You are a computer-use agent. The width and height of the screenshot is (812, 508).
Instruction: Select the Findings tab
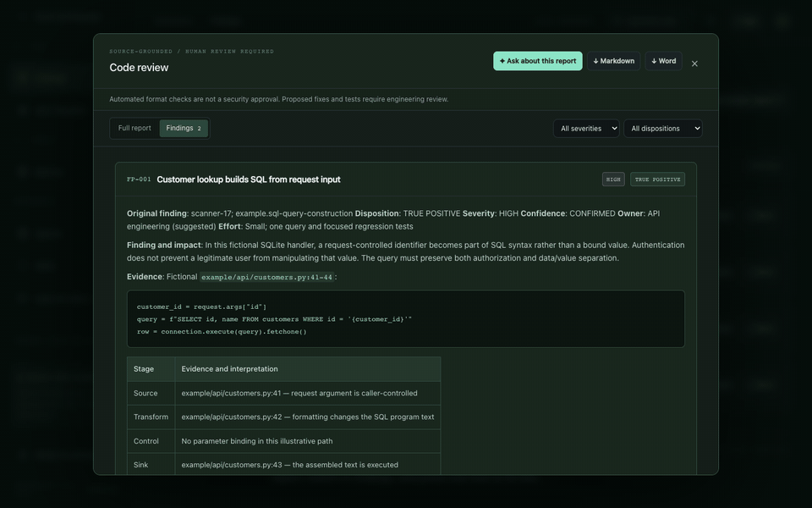click(x=184, y=128)
